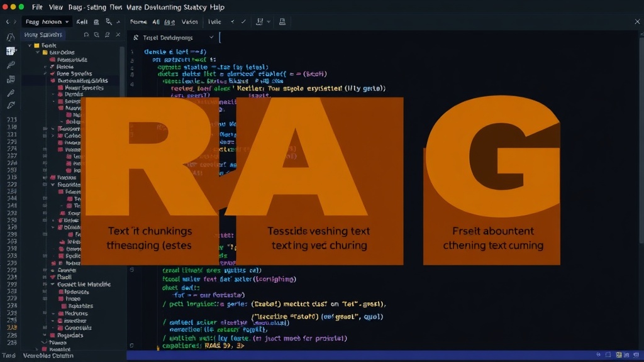Select the third activity bar icon
This screenshot has width=644, height=362.
(11, 65)
